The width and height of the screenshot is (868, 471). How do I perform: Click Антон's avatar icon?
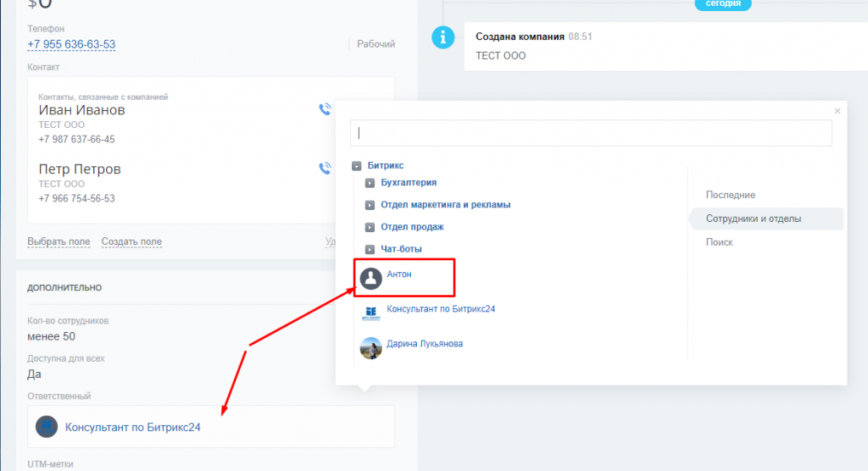point(371,279)
